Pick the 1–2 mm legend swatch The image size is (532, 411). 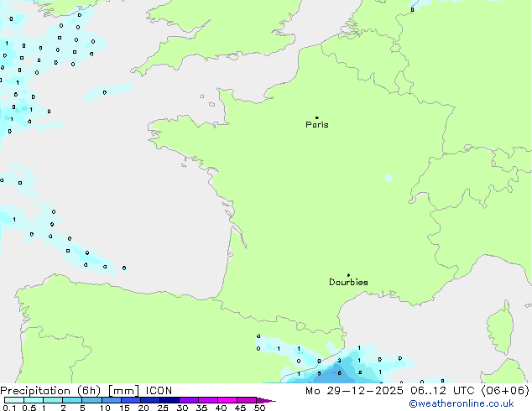pyautogui.click(x=53, y=400)
